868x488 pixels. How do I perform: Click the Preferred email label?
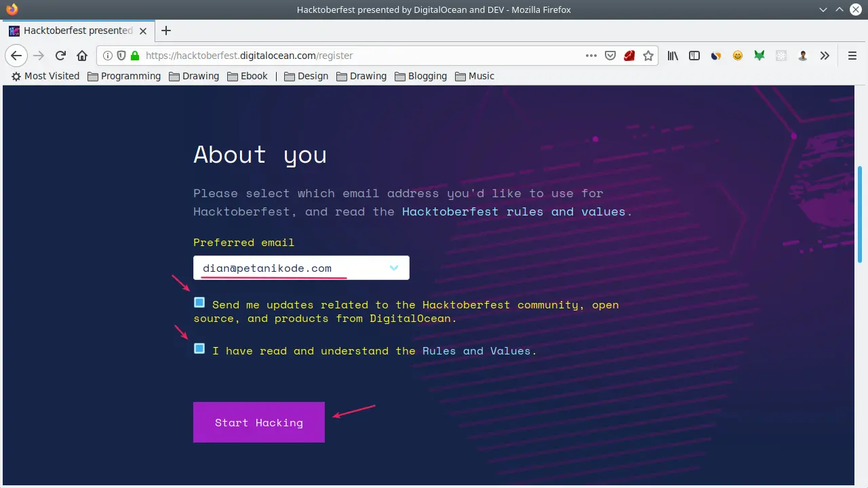click(244, 243)
